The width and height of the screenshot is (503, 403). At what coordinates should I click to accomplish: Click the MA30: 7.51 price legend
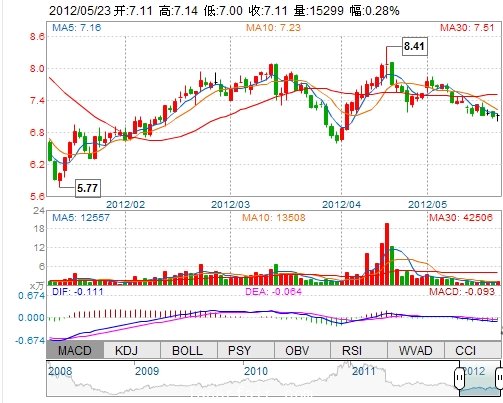click(x=467, y=27)
